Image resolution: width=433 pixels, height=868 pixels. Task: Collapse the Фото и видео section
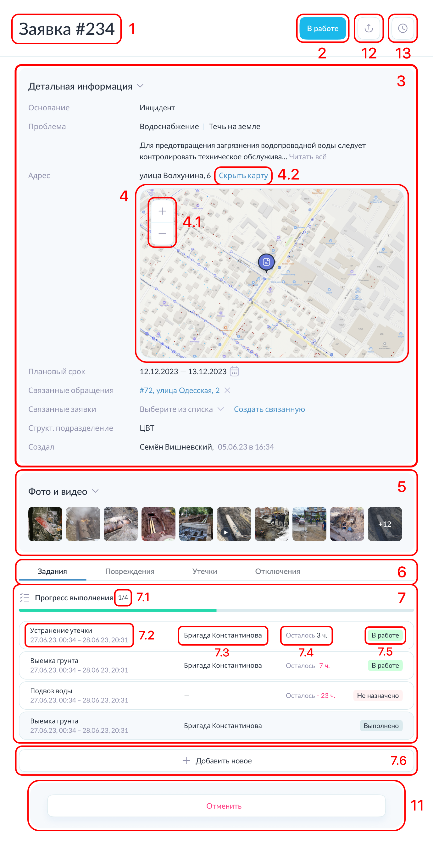[95, 491]
